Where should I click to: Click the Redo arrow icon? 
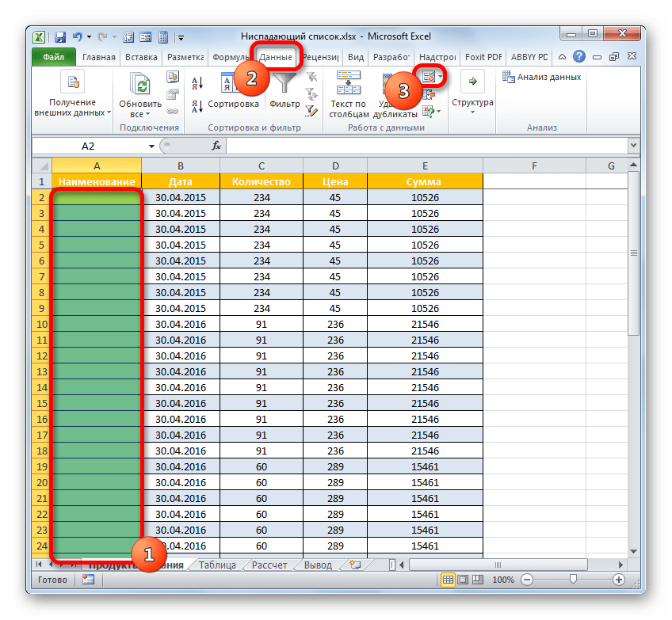click(x=102, y=37)
